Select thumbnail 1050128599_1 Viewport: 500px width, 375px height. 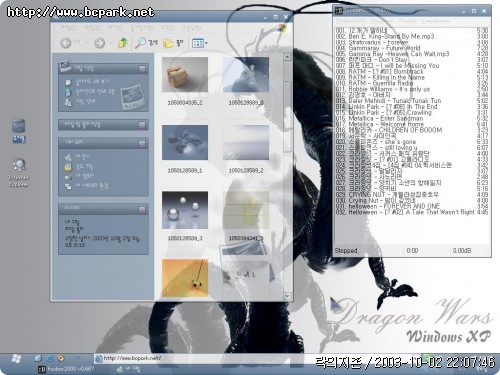185,142
